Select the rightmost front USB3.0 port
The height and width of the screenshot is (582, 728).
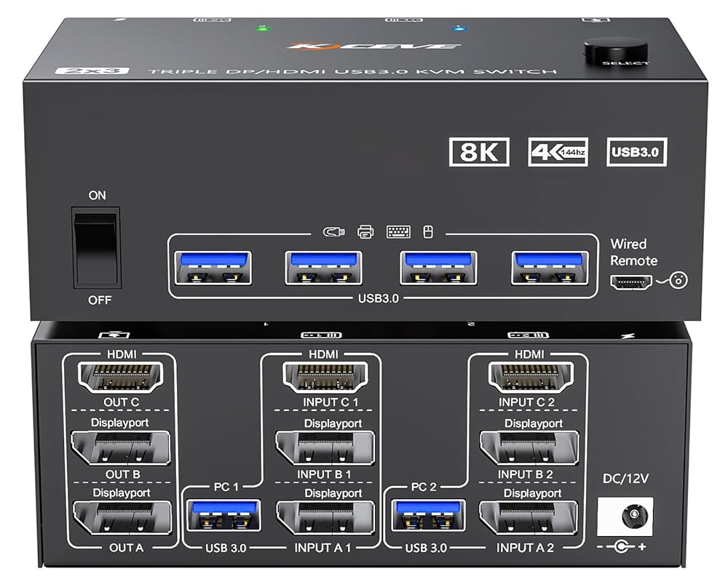550,268
